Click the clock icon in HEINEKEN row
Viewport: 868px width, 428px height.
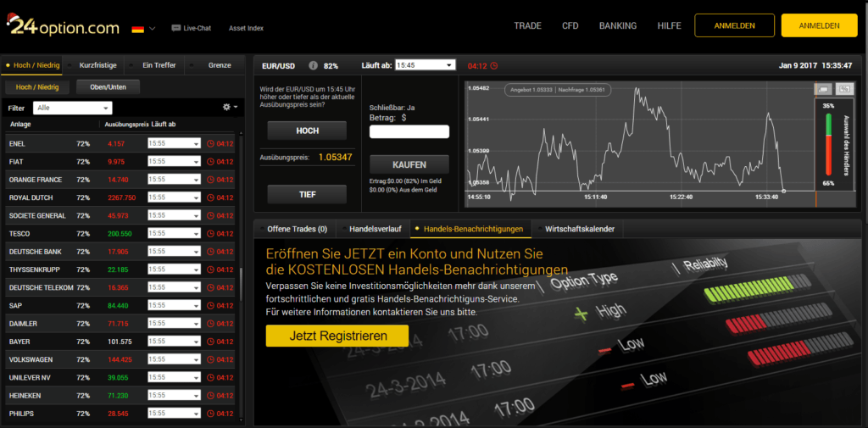(210, 396)
